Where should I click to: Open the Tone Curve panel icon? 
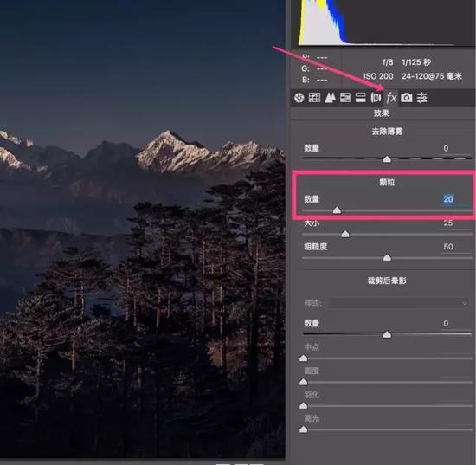(x=314, y=98)
